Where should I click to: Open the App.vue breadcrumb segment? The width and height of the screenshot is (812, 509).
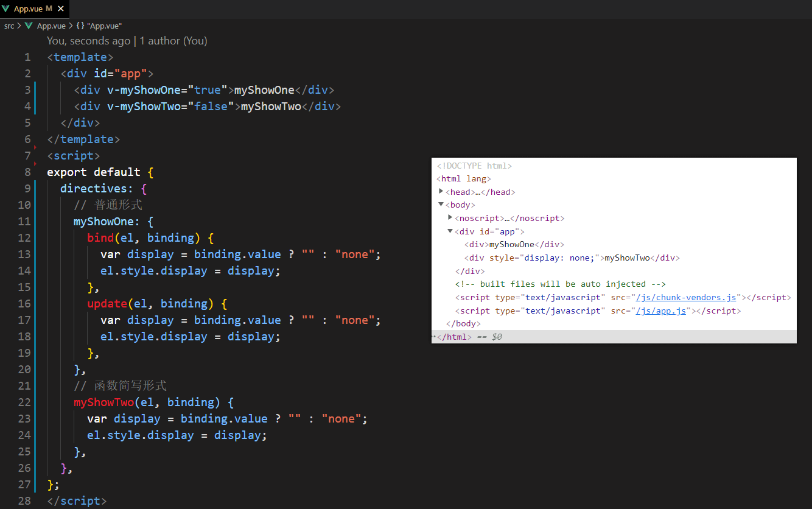[x=51, y=26]
